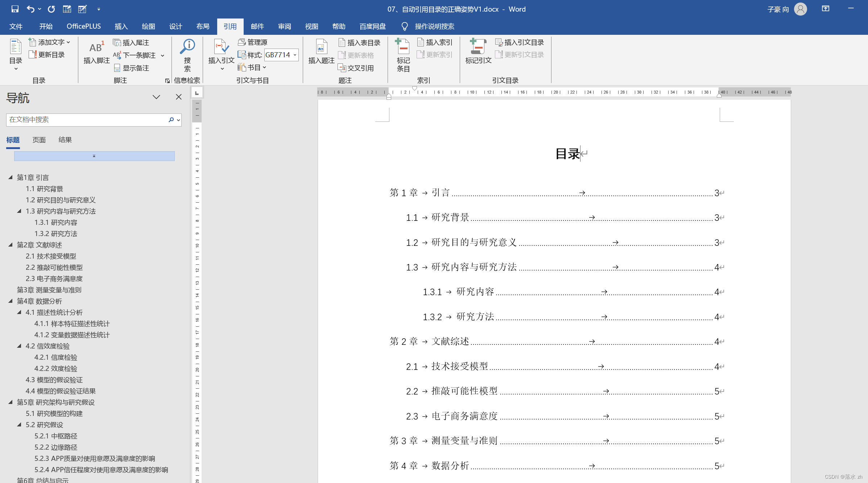Screen dimensions: 868x483
Task: Go to heading 4.3 模型的假设验证
Action: point(54,380)
